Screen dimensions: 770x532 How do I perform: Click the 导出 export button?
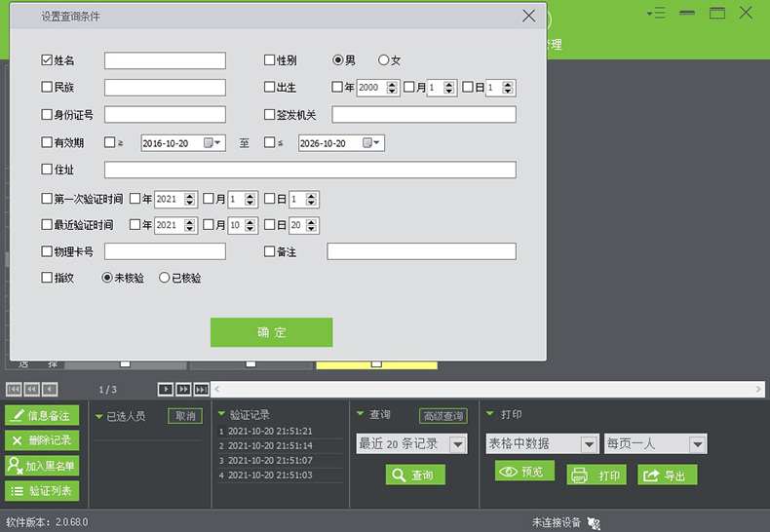(x=668, y=475)
